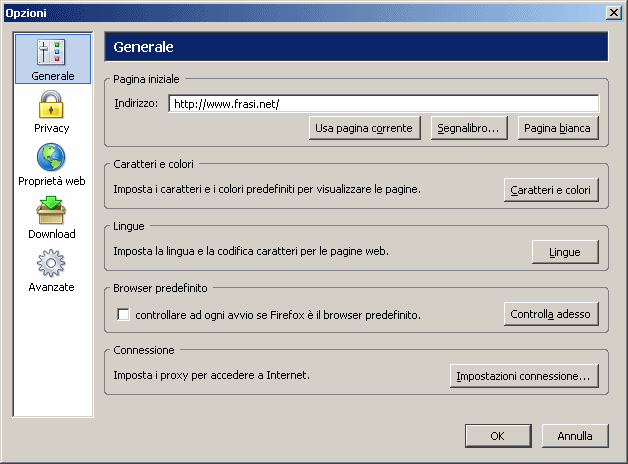Enable the default browser check at startup checkbox
This screenshot has width=628, height=464.
(x=124, y=315)
